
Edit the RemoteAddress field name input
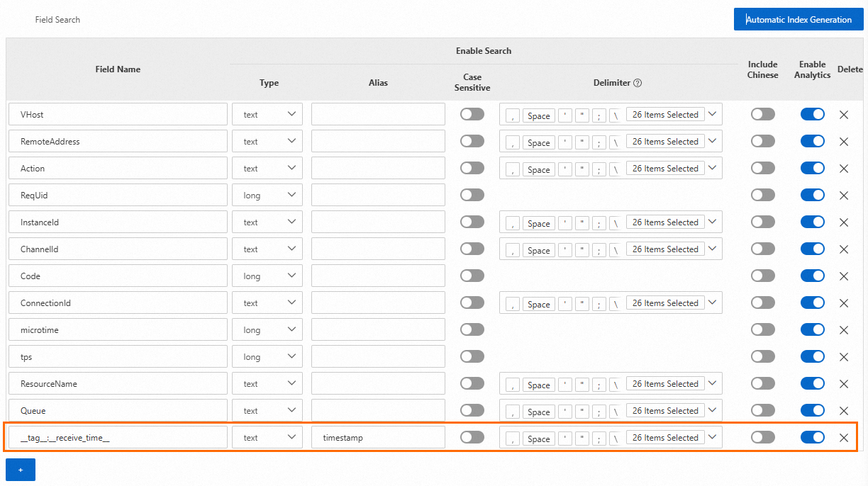coord(118,141)
